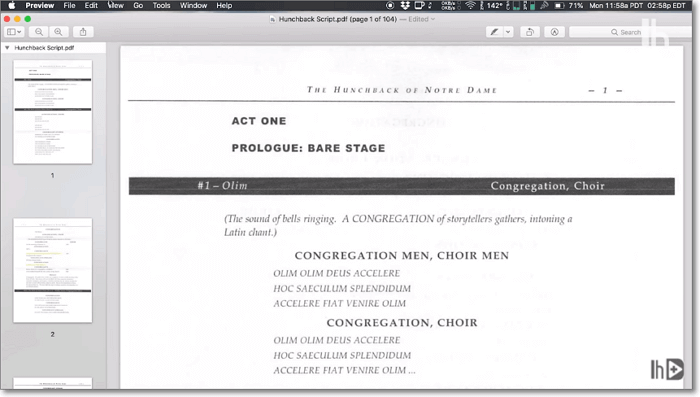Open the Apple menu logo

(x=12, y=5)
